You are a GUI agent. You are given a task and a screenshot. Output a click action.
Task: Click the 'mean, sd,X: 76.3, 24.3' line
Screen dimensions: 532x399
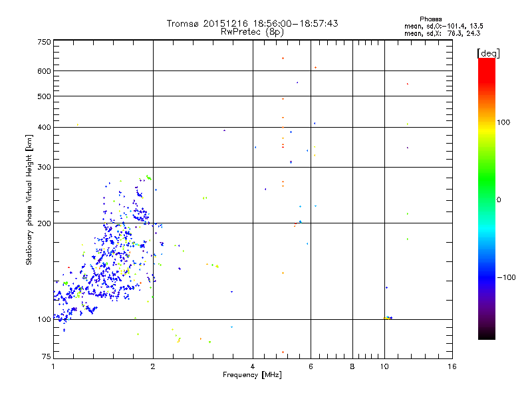442,33
